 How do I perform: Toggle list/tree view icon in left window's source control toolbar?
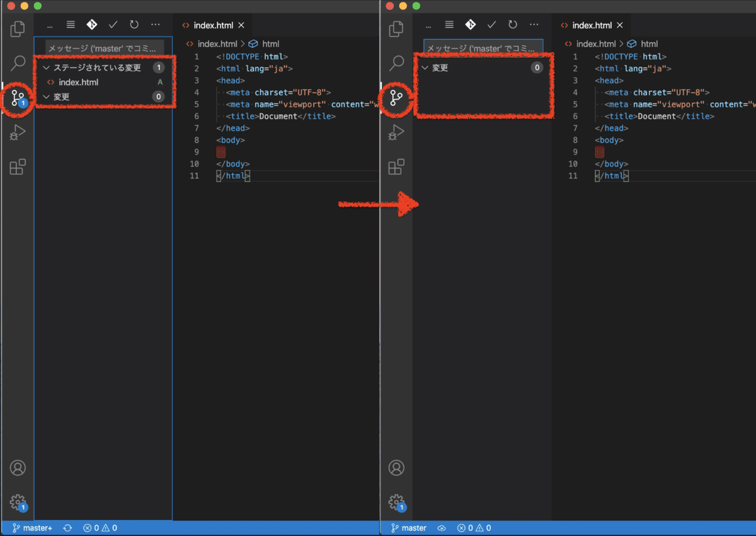(71, 25)
